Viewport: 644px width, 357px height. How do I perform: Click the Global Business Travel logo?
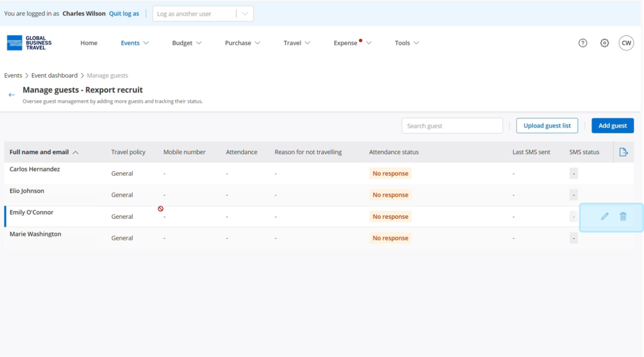(29, 43)
